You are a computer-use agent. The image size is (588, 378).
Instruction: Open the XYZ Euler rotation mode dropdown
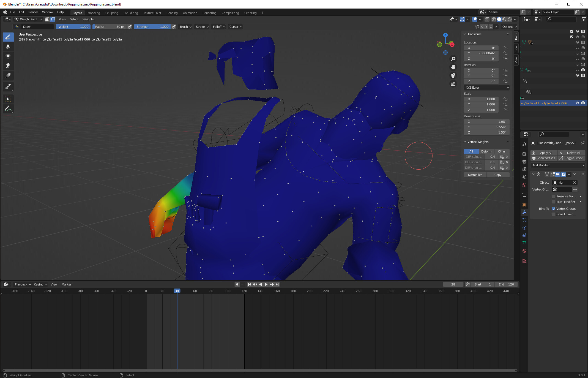tap(486, 88)
